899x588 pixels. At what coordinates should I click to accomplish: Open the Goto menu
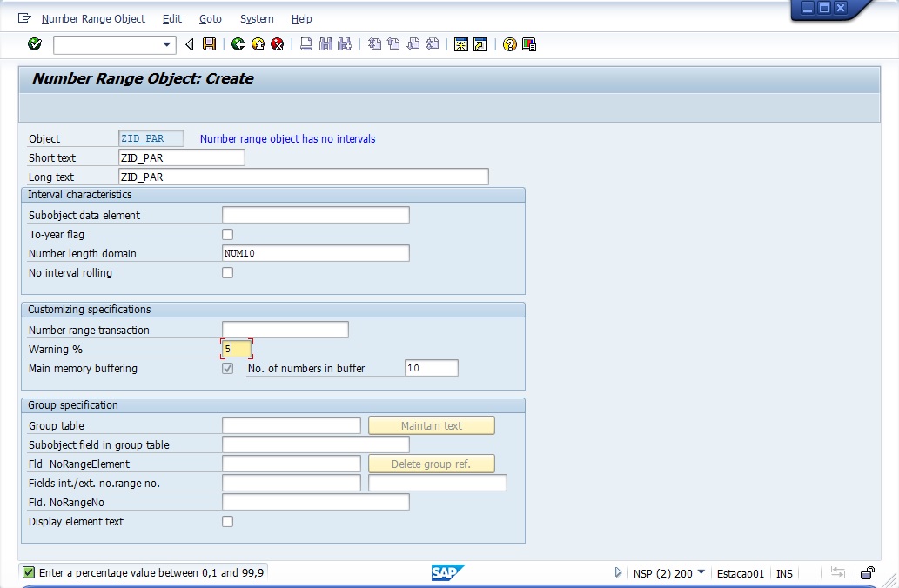tap(210, 18)
